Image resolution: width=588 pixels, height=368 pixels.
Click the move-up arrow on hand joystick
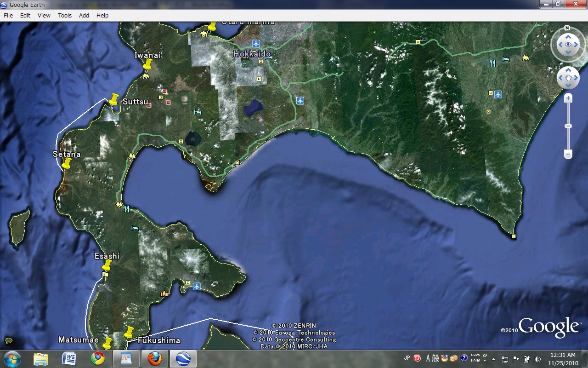tap(568, 70)
